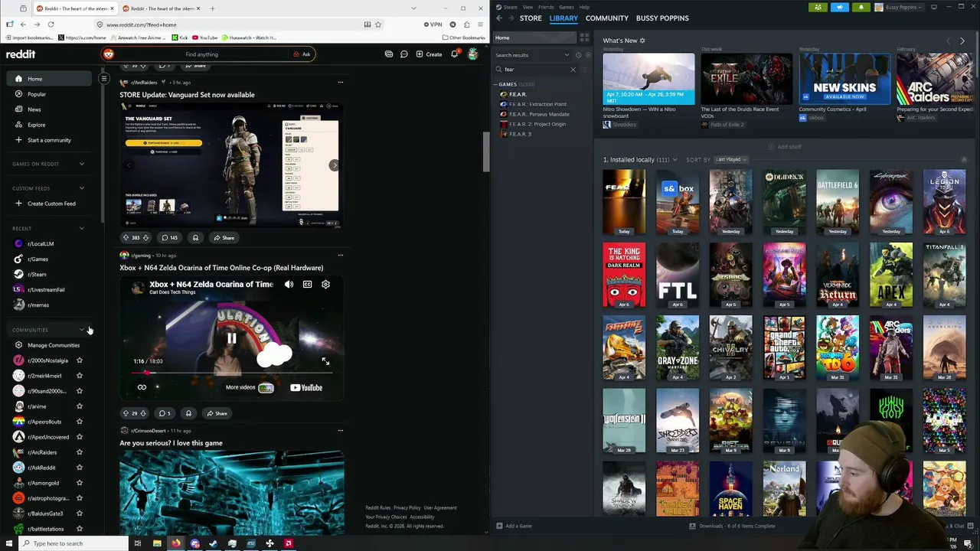Open Reddit user avatar menu
The image size is (980, 551).
(x=473, y=54)
